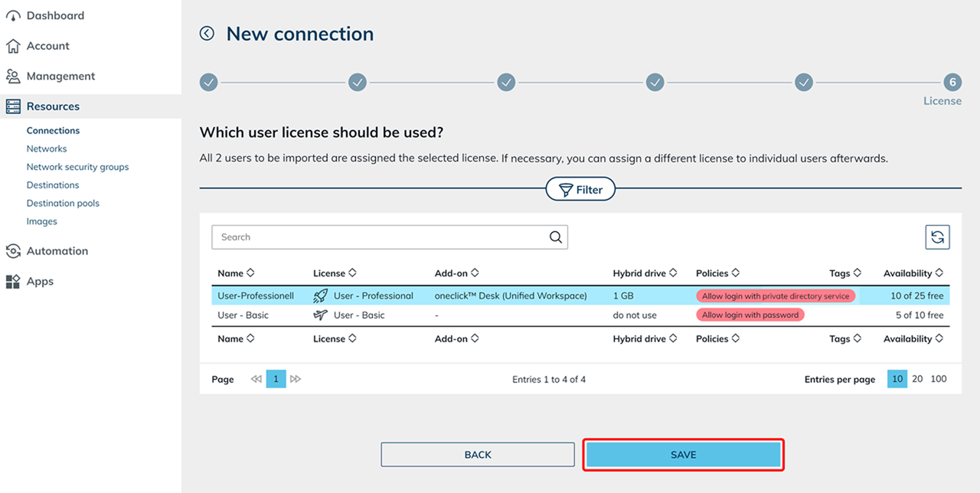The height and width of the screenshot is (493, 980).
Task: Sort by Tags in the top header
Action: 845,273
